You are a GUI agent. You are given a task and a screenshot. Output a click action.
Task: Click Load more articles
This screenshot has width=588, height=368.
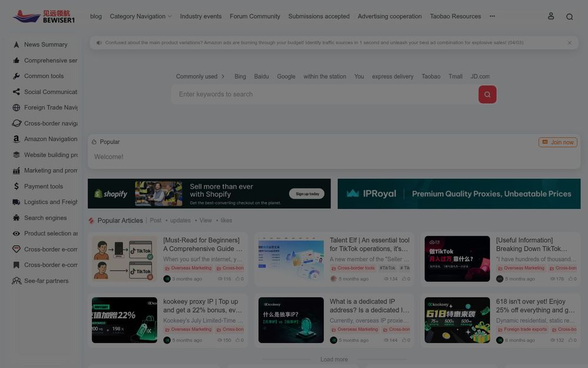(x=334, y=359)
